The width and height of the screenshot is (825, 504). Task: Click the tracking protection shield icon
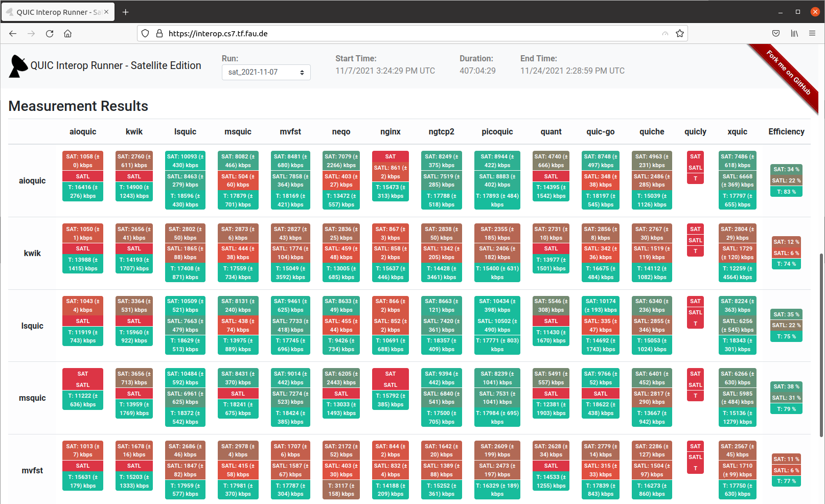tap(145, 34)
